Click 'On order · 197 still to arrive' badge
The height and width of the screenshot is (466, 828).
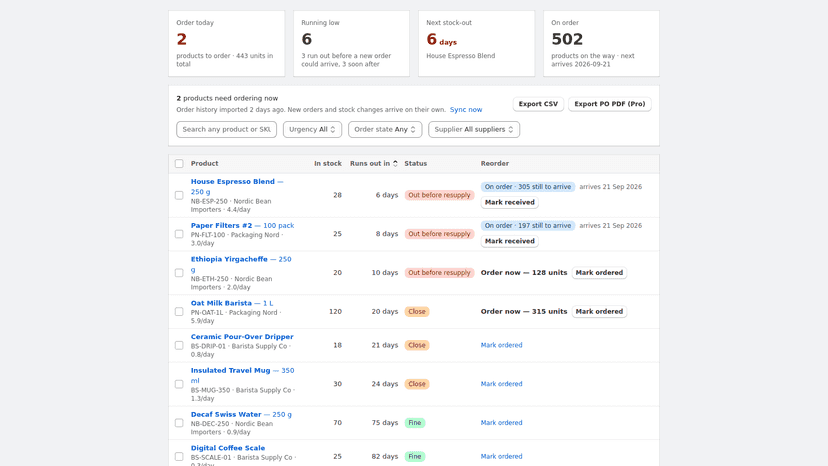(x=528, y=226)
